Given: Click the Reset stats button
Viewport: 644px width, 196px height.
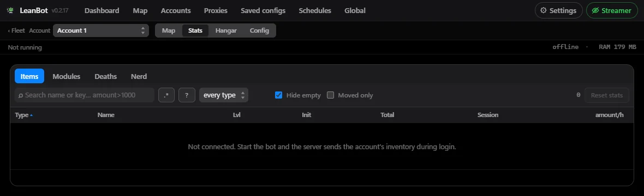Looking at the screenshot, I should tap(607, 95).
